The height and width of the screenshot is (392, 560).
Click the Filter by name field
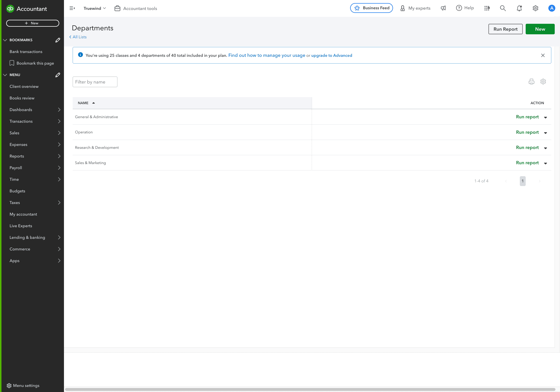95,82
